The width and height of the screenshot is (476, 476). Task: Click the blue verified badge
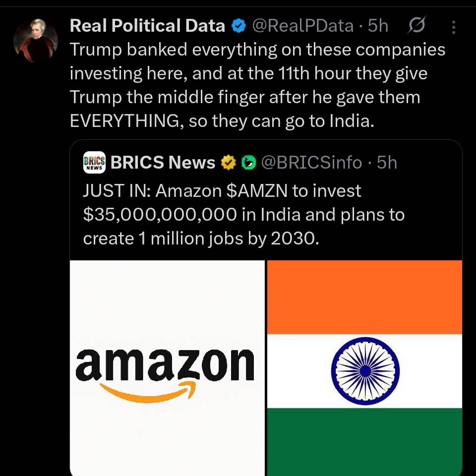(239, 26)
